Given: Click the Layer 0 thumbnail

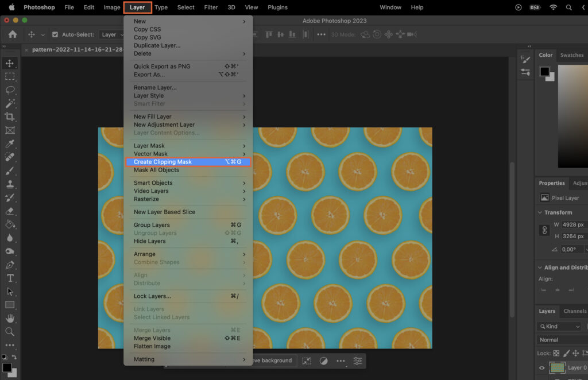Looking at the screenshot, I should click(x=558, y=367).
